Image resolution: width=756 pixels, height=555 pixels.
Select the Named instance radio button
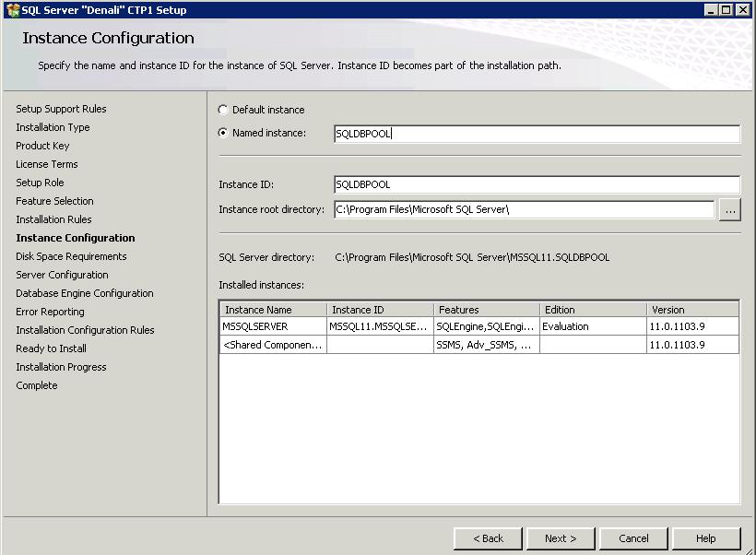tap(223, 133)
